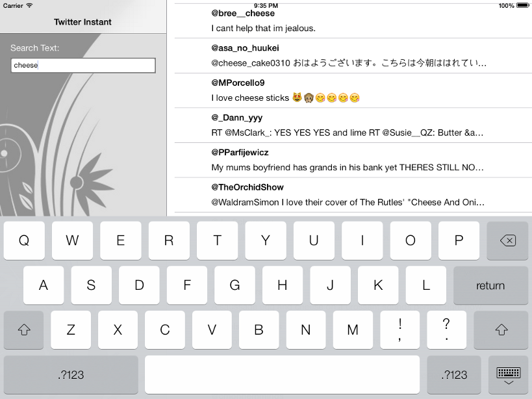Tap the O key
This screenshot has width=532, height=399.
[x=411, y=240]
